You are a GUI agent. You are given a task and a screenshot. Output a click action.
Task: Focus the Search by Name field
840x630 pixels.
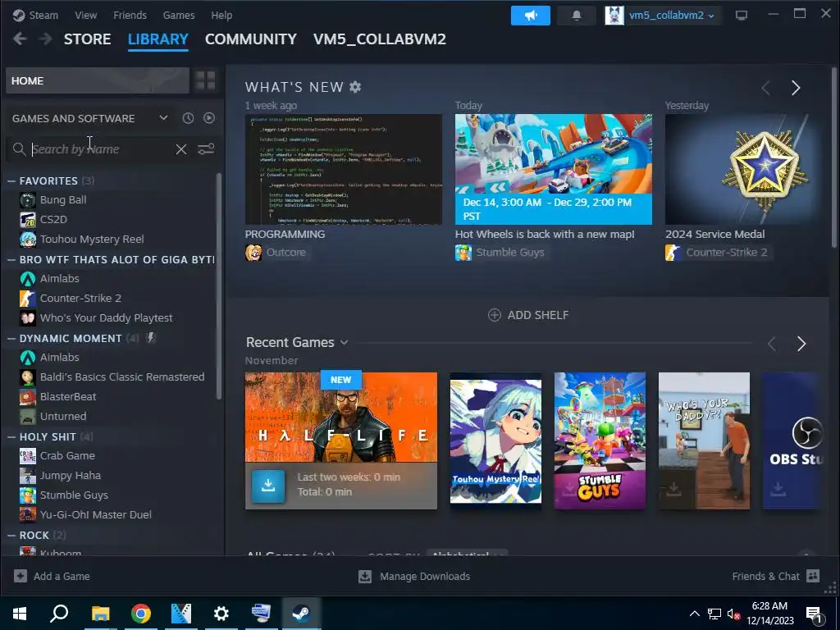tap(102, 149)
